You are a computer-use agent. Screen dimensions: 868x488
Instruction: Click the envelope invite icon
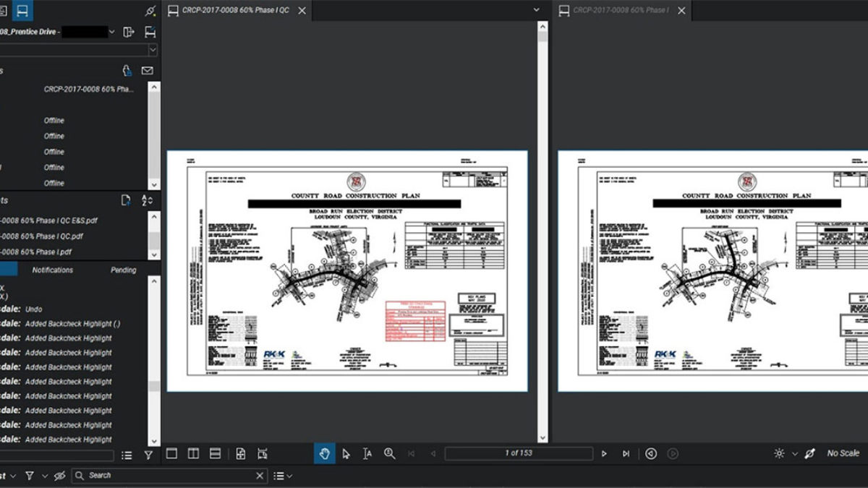click(x=147, y=71)
